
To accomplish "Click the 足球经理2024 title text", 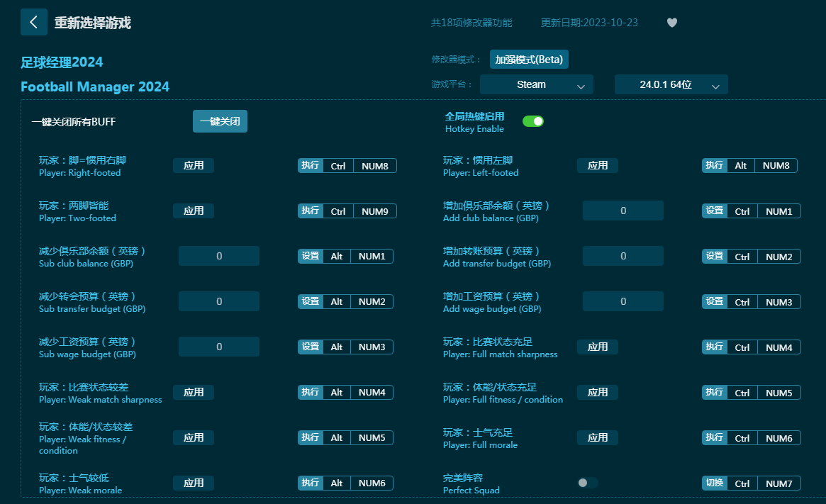I will pyautogui.click(x=62, y=62).
